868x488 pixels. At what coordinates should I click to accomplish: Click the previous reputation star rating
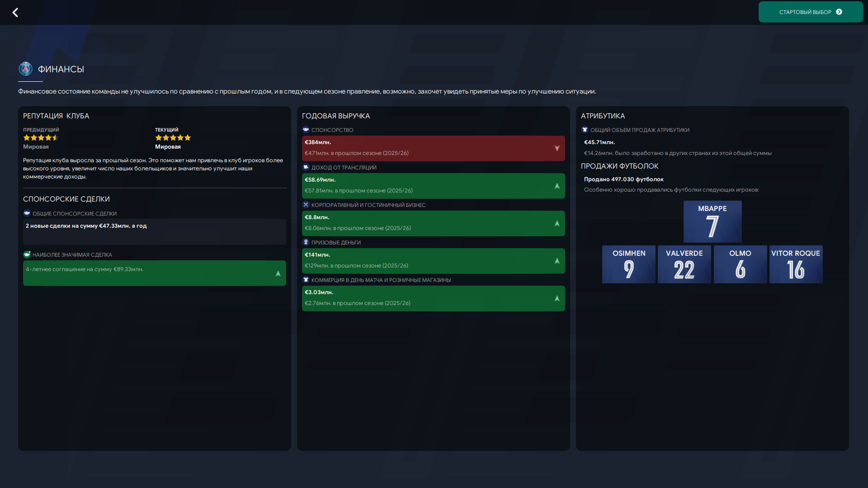(x=41, y=138)
